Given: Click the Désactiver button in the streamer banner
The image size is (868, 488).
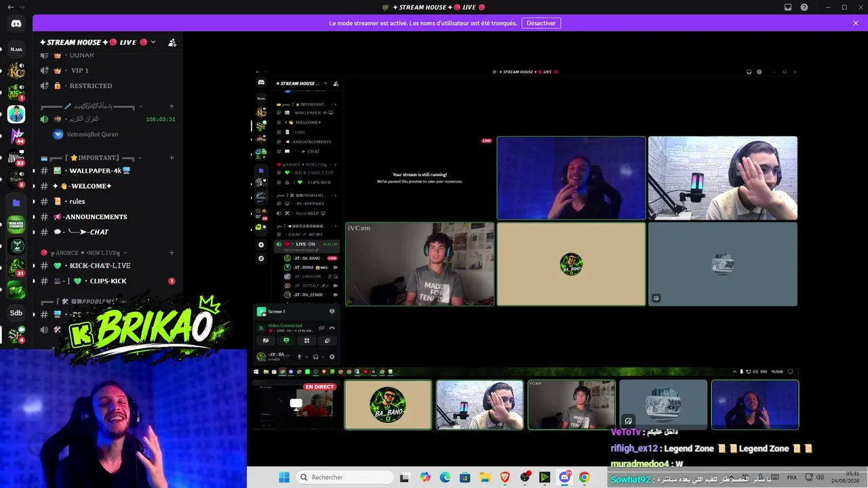Looking at the screenshot, I should [x=541, y=23].
